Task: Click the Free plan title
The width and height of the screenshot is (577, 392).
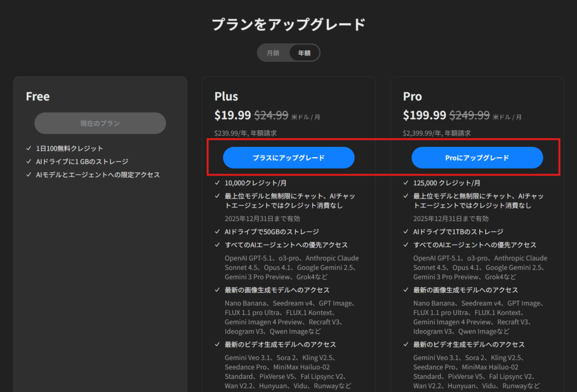Action: click(x=38, y=96)
